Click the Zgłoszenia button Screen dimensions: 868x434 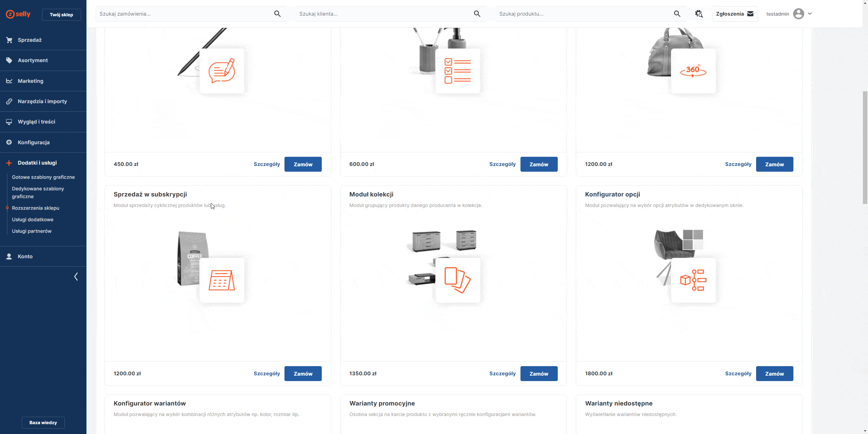[x=734, y=14]
